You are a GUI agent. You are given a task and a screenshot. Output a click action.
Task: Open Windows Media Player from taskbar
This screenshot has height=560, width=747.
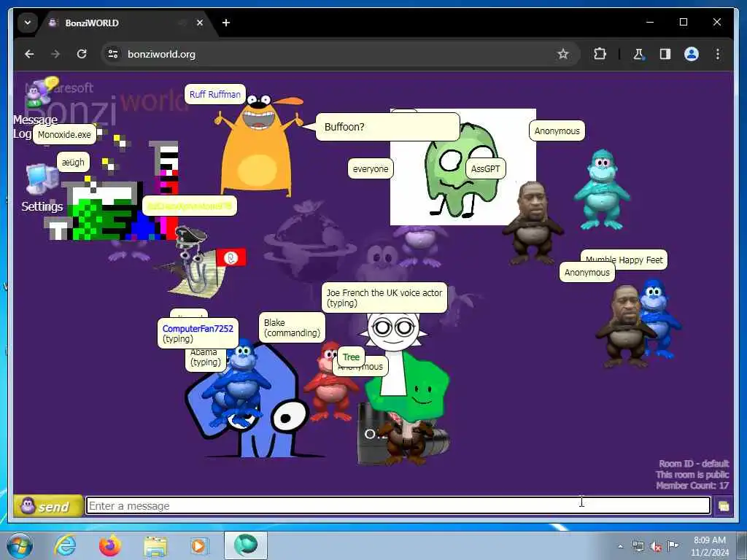[x=198, y=545]
